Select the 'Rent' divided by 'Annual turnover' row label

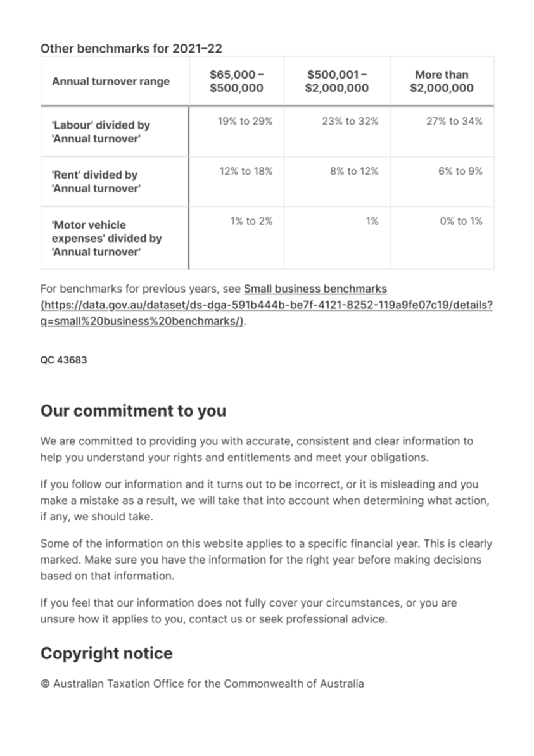(x=96, y=182)
